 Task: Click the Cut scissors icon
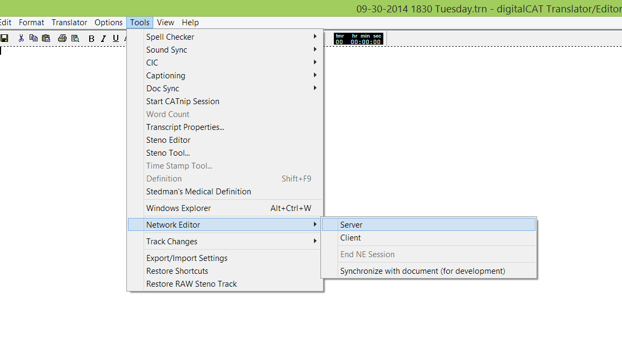click(x=22, y=38)
